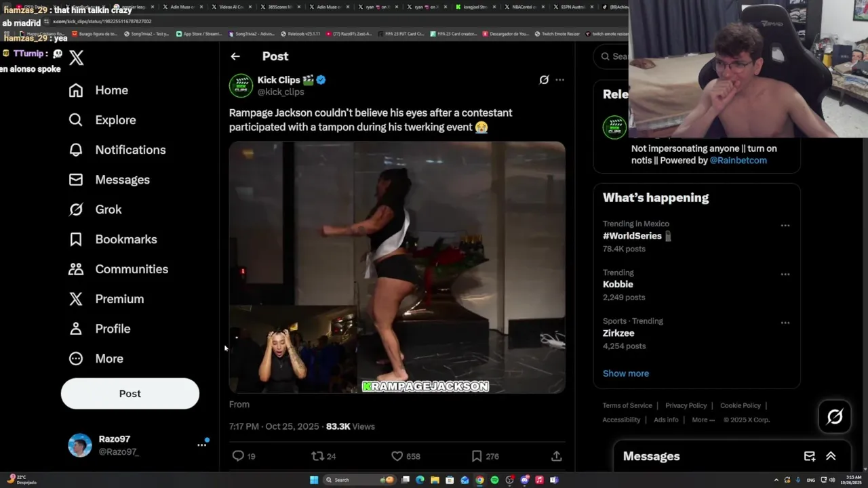Click the Windows Start button

[314, 480]
